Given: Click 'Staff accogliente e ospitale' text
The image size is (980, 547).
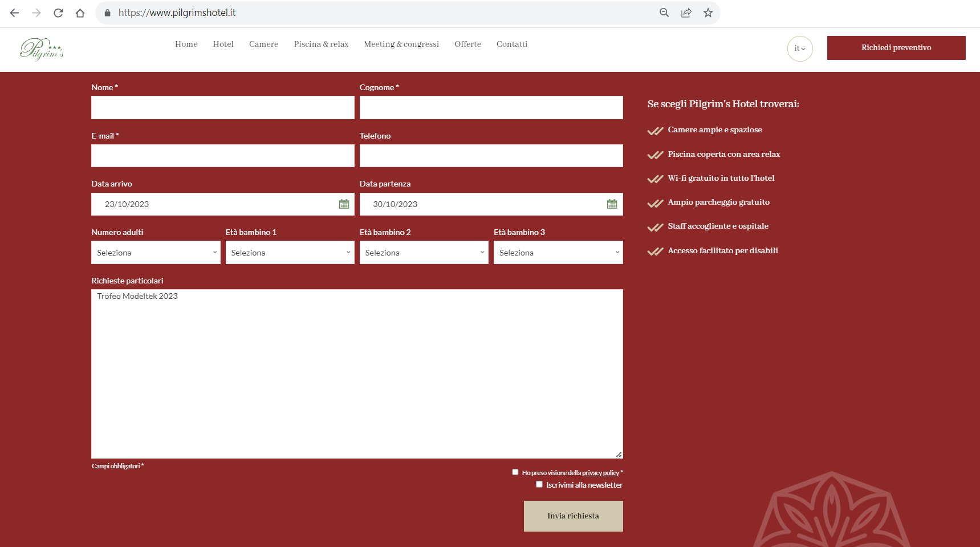Looking at the screenshot, I should (718, 226).
